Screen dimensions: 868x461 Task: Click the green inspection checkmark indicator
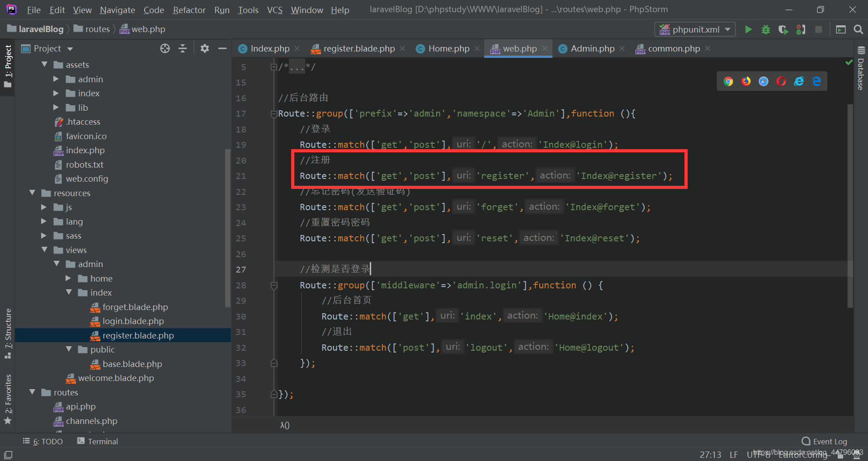pyautogui.click(x=849, y=63)
